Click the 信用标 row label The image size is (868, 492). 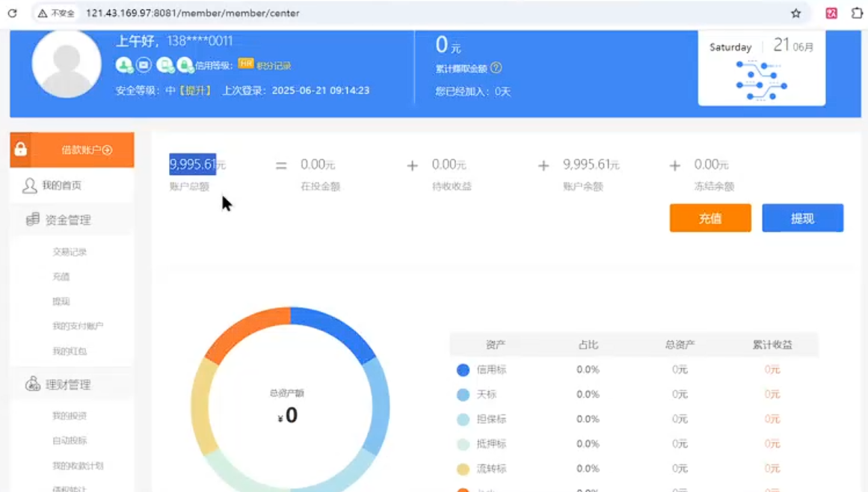(492, 369)
